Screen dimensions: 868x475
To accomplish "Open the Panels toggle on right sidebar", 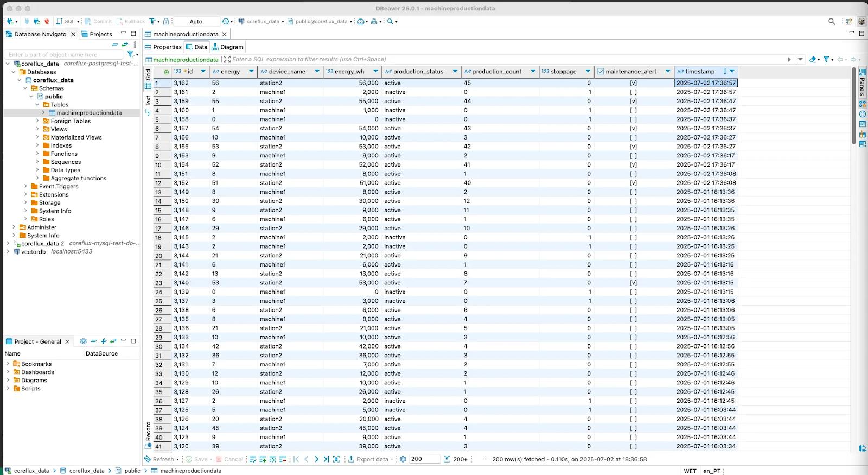I will coord(862,81).
